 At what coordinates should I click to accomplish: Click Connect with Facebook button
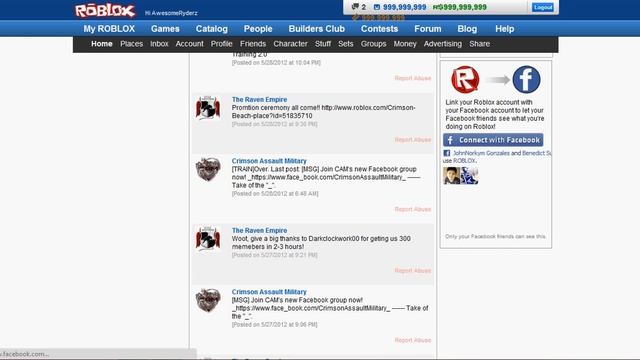(x=493, y=140)
